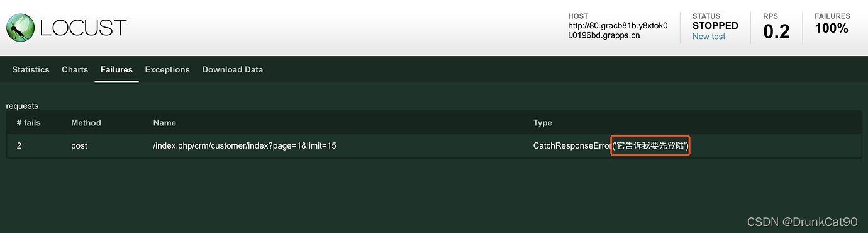Open the Exceptions tab
868x233 pixels.
pyautogui.click(x=167, y=69)
